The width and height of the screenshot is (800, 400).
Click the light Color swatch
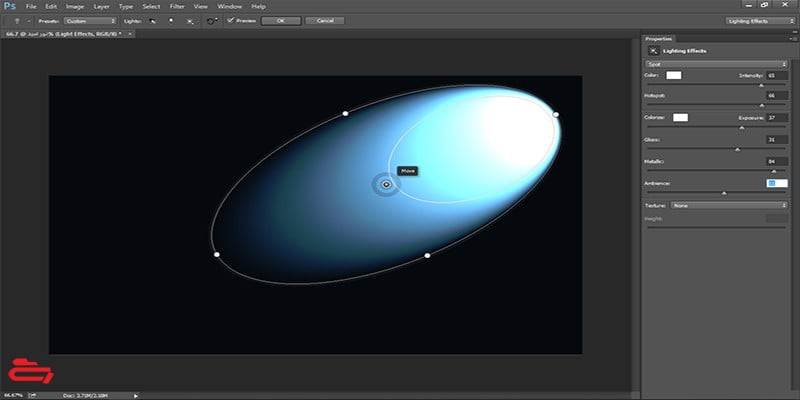click(x=674, y=75)
